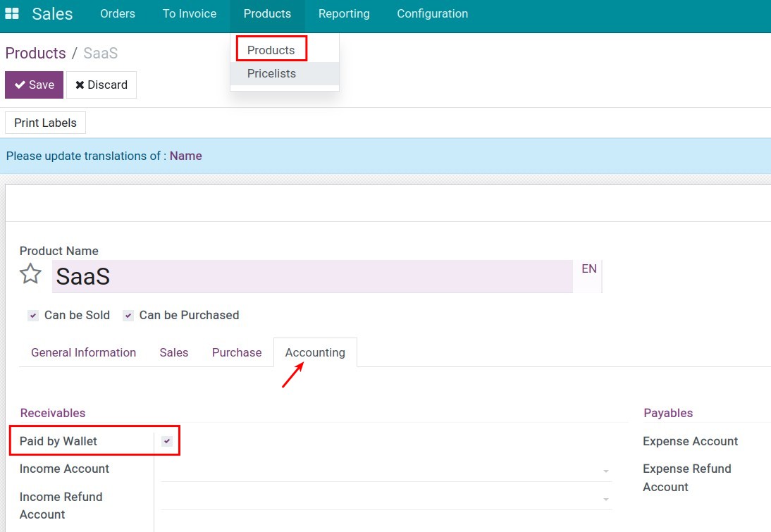Open the Purchase tab
Viewport: 771px width, 532px height.
coord(236,352)
